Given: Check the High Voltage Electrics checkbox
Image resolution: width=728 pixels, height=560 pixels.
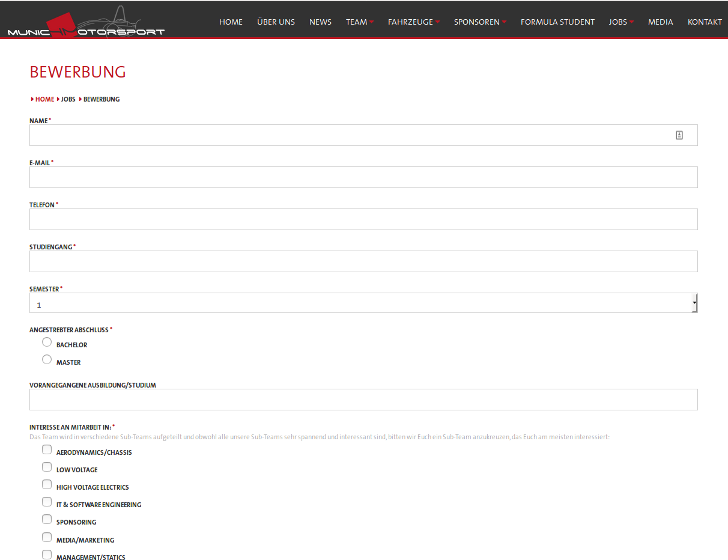Looking at the screenshot, I should coord(47,484).
